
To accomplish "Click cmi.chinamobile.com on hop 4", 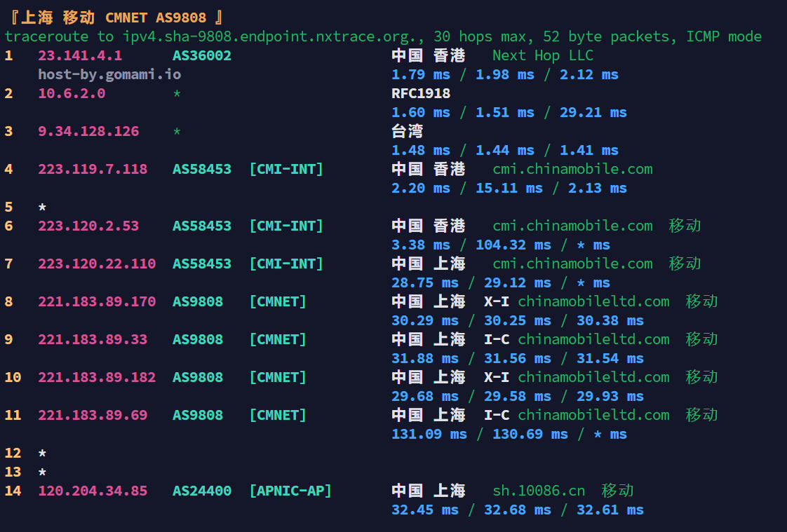I will 572,169.
